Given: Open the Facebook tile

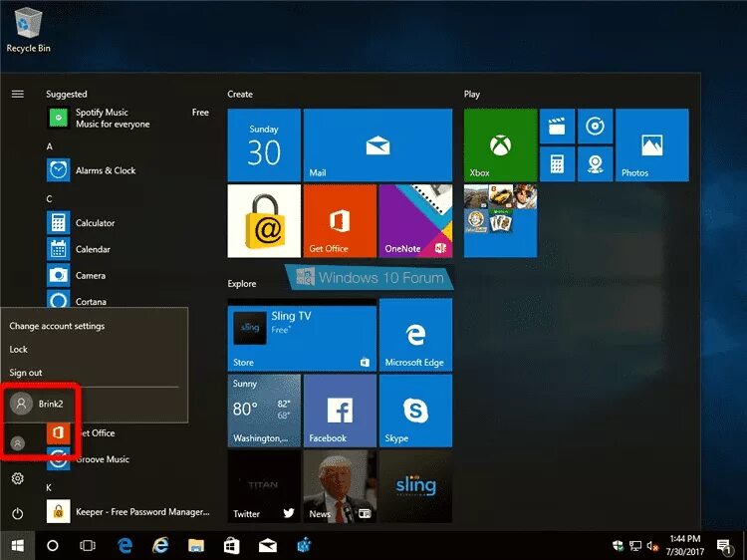Looking at the screenshot, I should [x=340, y=411].
